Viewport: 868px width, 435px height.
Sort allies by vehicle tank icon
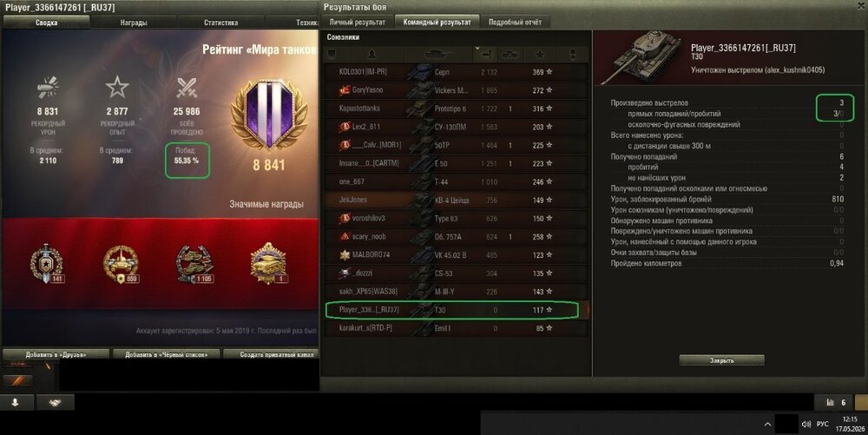click(x=438, y=54)
